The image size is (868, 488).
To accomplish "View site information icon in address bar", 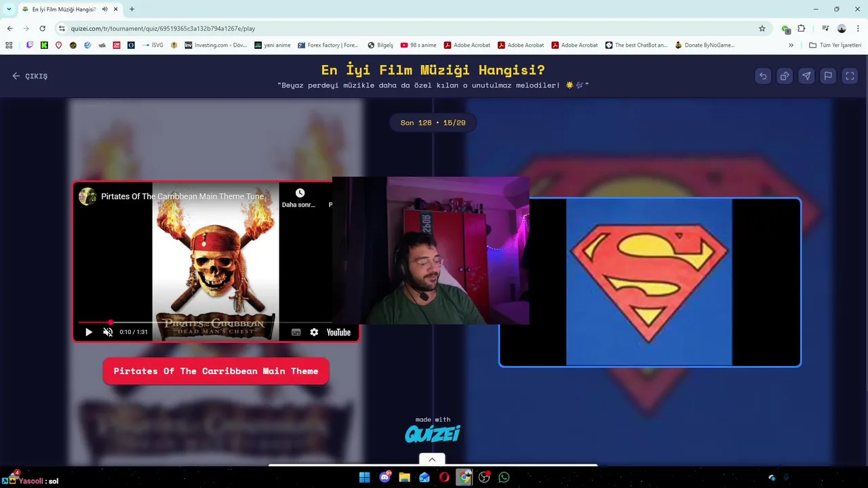I will pos(62,28).
